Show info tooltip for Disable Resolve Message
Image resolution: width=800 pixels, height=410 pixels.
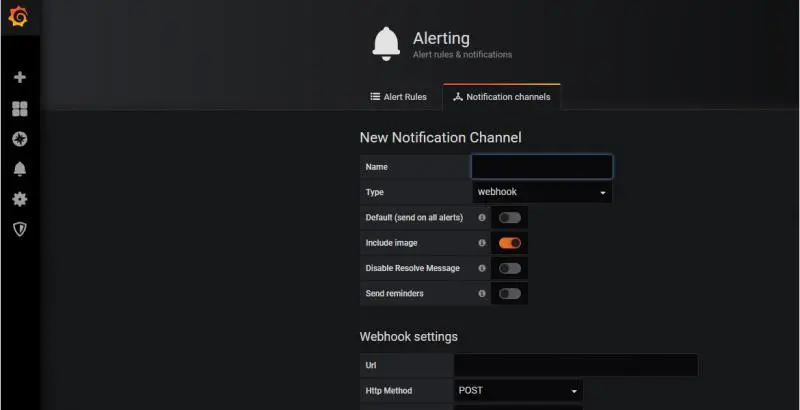point(482,268)
